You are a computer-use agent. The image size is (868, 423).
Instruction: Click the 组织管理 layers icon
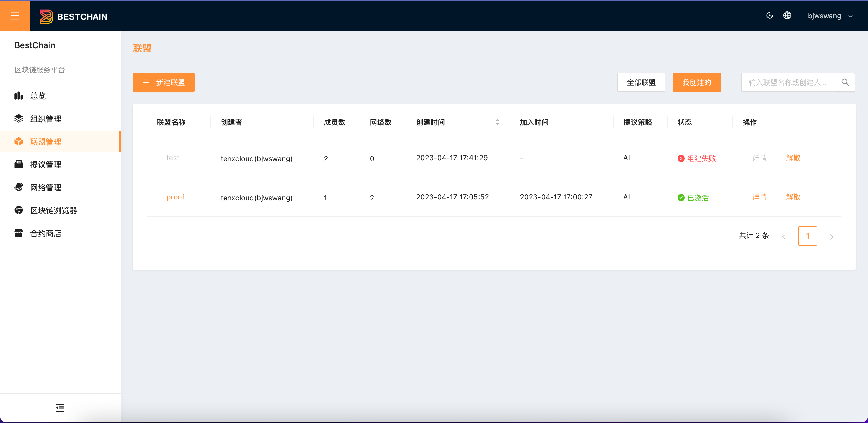click(18, 118)
